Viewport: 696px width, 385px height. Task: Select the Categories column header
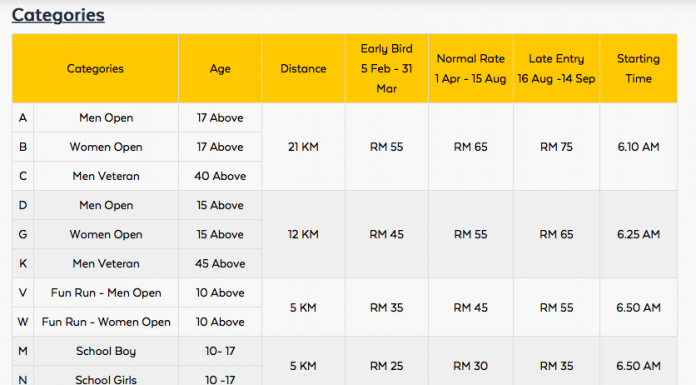click(95, 68)
